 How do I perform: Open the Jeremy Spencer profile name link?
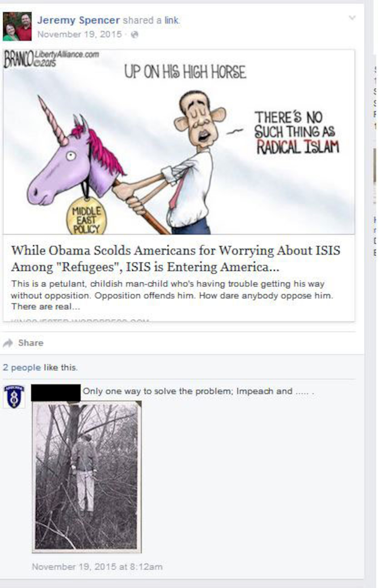tap(78, 20)
